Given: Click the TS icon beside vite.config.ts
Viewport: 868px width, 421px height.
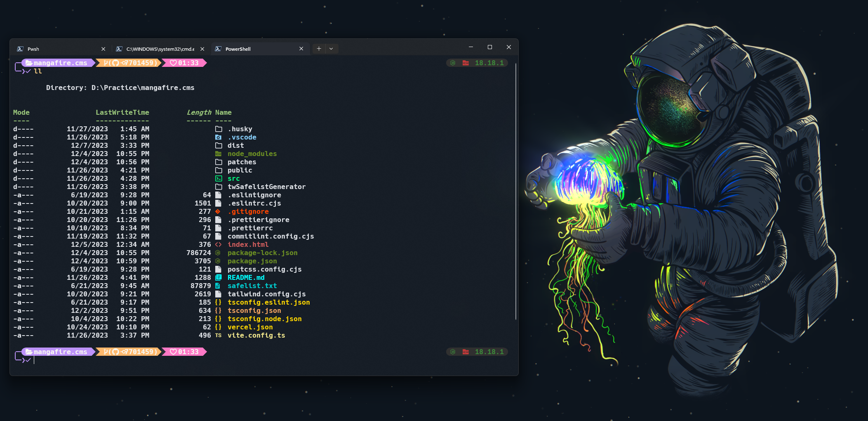Looking at the screenshot, I should coord(218,336).
